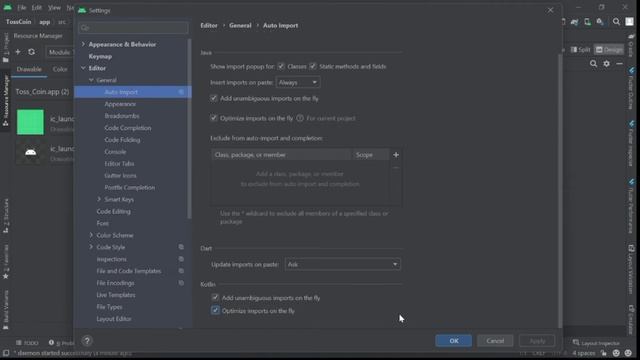The width and height of the screenshot is (640, 360).
Task: Expand the Code Style node
Action: 91,247
